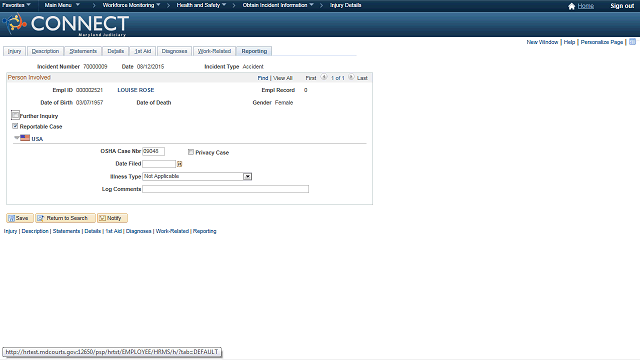Click the OSHA Case Nbr field
This screenshot has height=360, width=640.
point(153,151)
